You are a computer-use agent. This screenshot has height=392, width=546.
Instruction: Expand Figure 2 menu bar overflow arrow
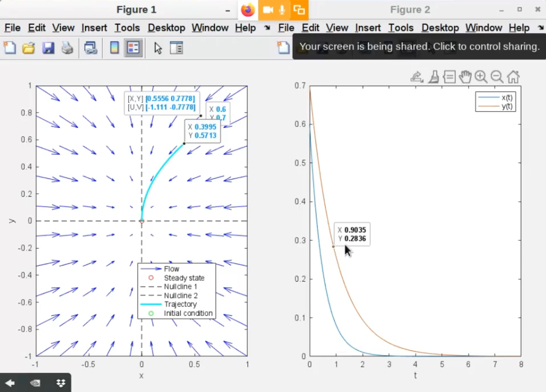(x=541, y=28)
